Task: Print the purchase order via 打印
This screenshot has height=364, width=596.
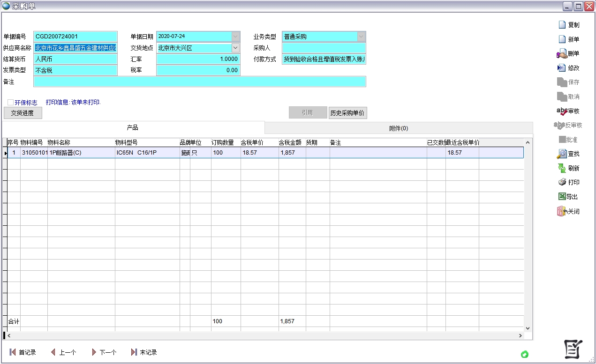Action: point(562,182)
